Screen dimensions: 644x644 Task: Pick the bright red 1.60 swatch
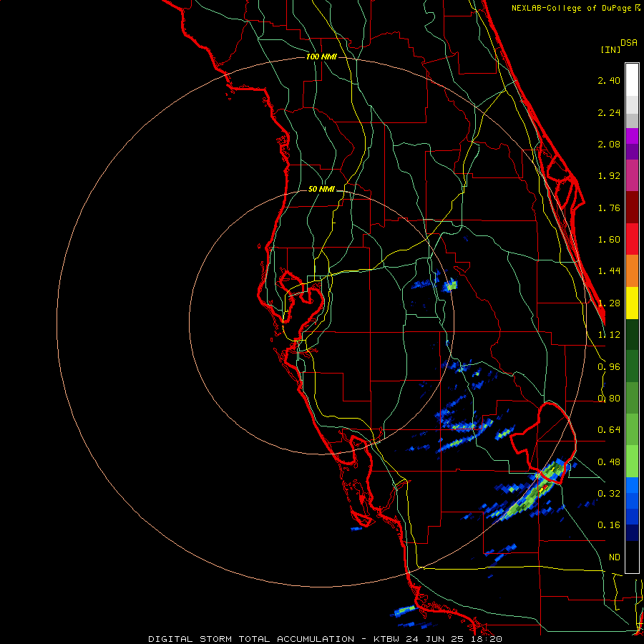pyautogui.click(x=632, y=239)
